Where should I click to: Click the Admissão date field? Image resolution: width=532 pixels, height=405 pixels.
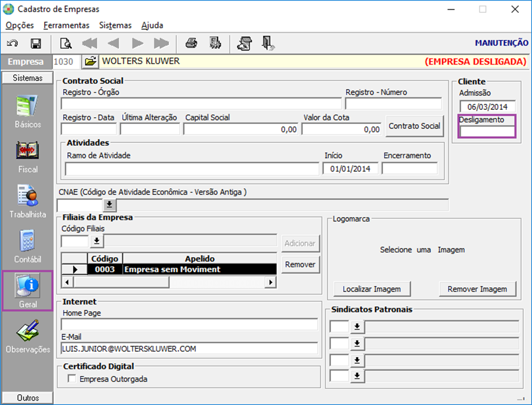[x=488, y=107]
